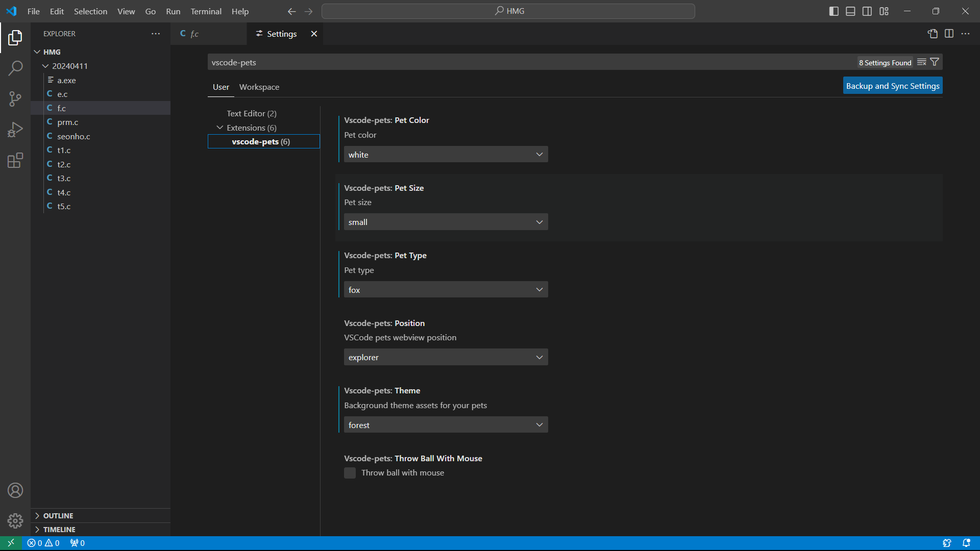Click Backup and Sync Settings button
The width and height of the screenshot is (980, 551).
tap(893, 86)
